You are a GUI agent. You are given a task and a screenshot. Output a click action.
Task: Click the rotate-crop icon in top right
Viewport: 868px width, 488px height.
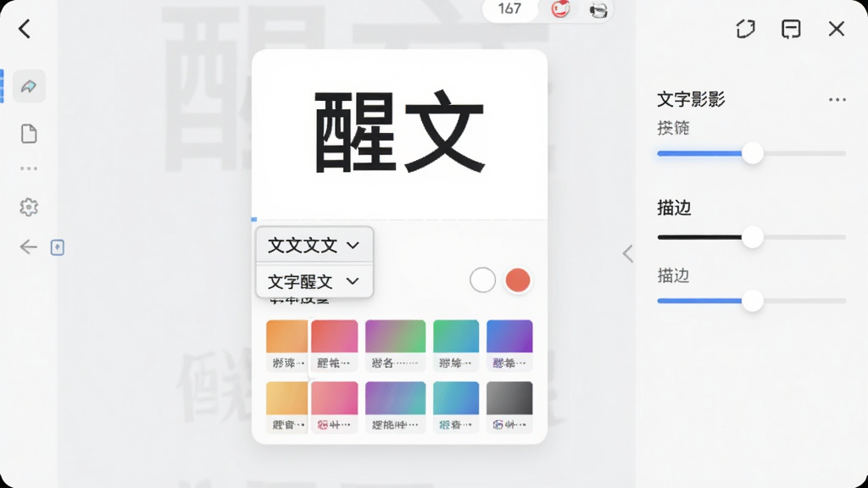(x=746, y=29)
